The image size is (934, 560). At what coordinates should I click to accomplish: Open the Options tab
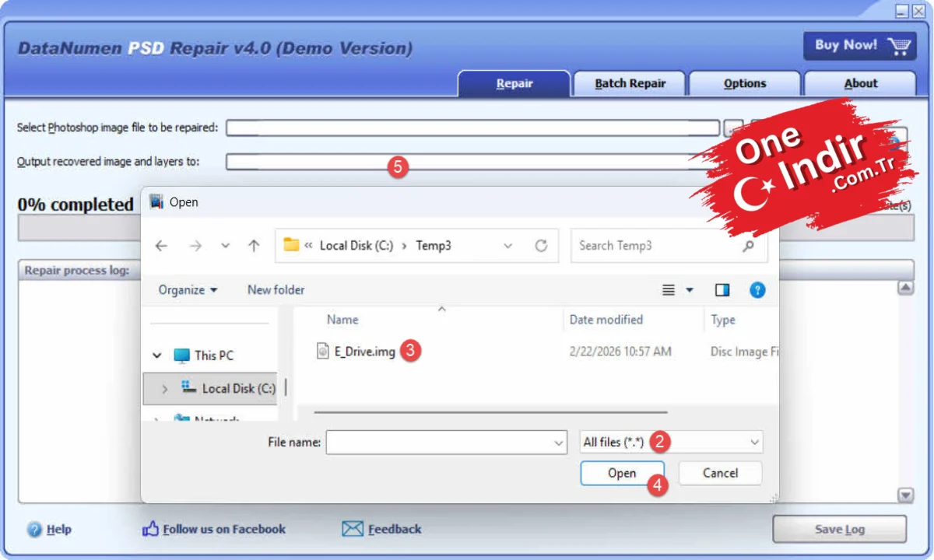pos(745,83)
